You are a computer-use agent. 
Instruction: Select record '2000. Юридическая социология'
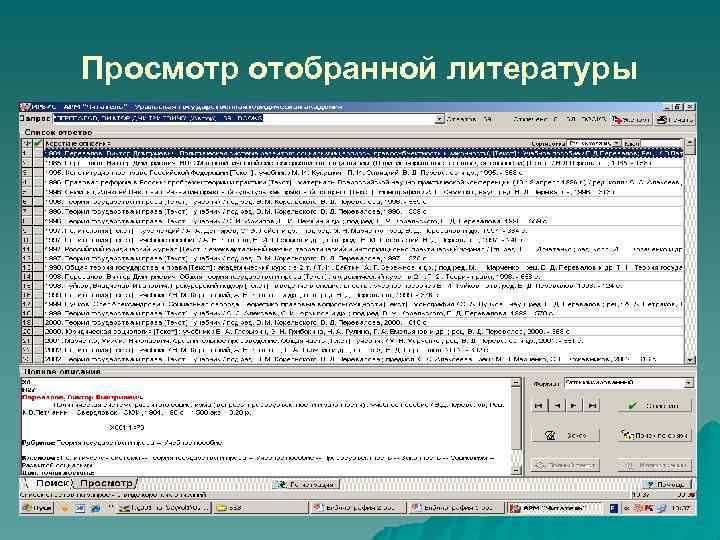(364, 331)
